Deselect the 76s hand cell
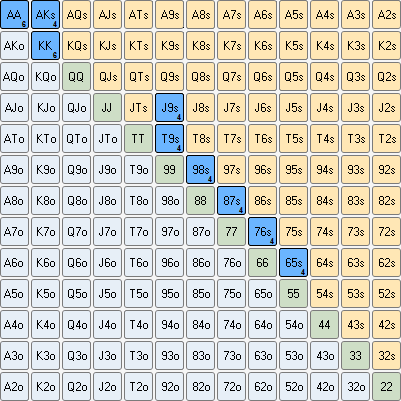The width and height of the screenshot is (401, 401). click(262, 231)
